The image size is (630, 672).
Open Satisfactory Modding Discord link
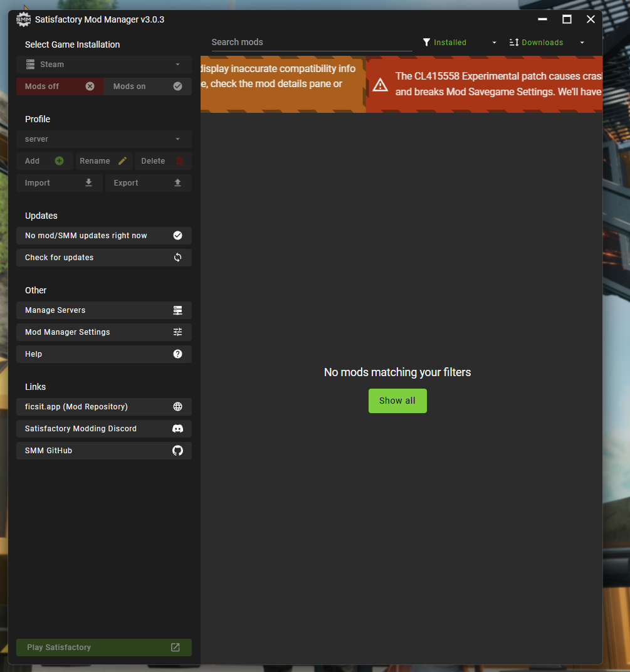(103, 428)
